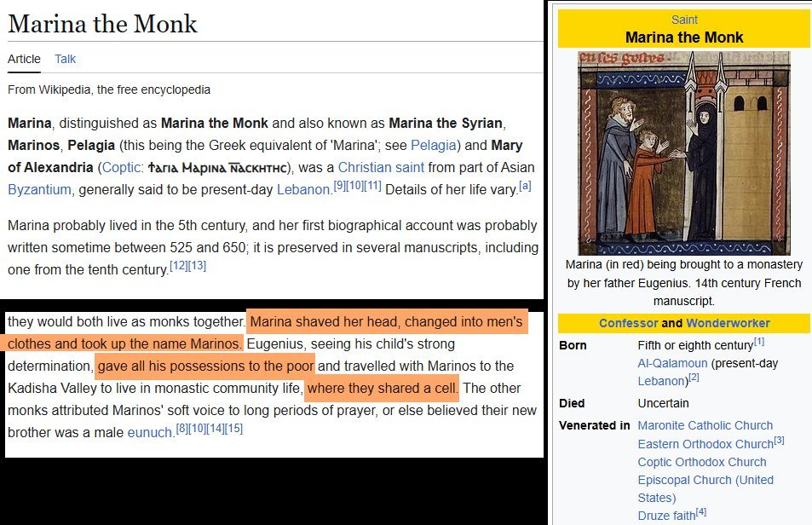The image size is (812, 525).
Task: Click highlighted text 'Marina shaved her head'
Action: (324, 321)
